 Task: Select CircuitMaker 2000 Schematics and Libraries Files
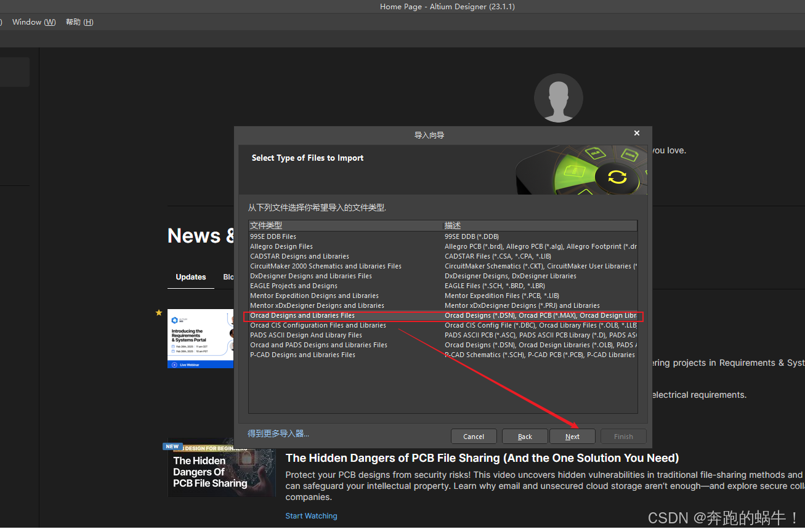[443, 266]
